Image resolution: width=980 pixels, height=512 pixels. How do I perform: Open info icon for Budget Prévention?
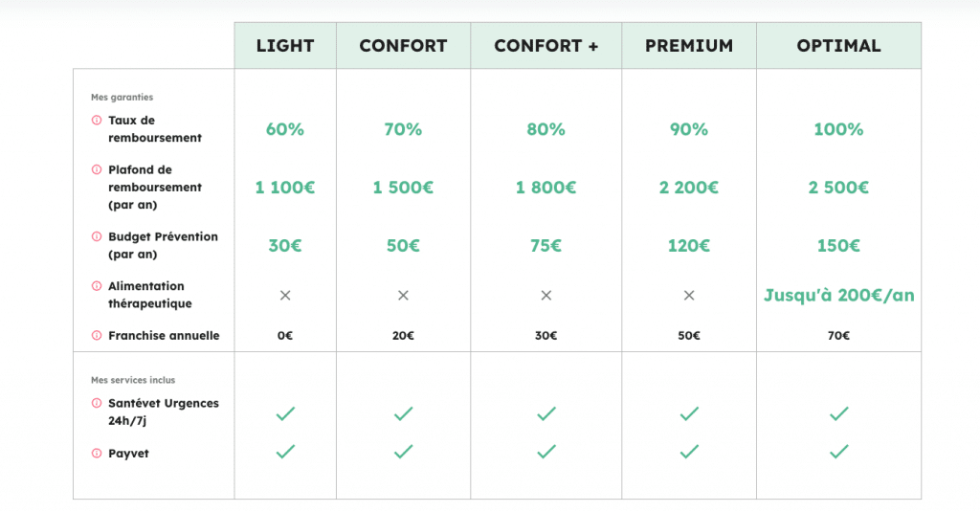click(96, 236)
